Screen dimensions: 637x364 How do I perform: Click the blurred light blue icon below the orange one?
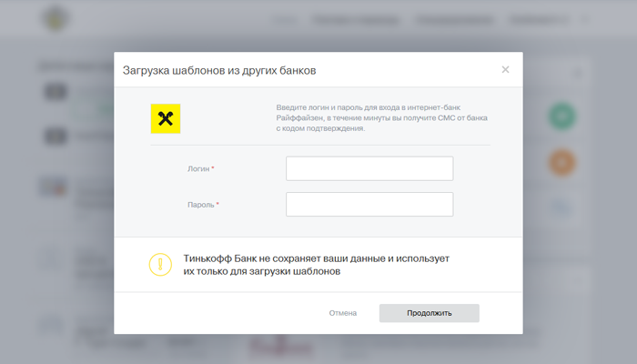click(561, 207)
